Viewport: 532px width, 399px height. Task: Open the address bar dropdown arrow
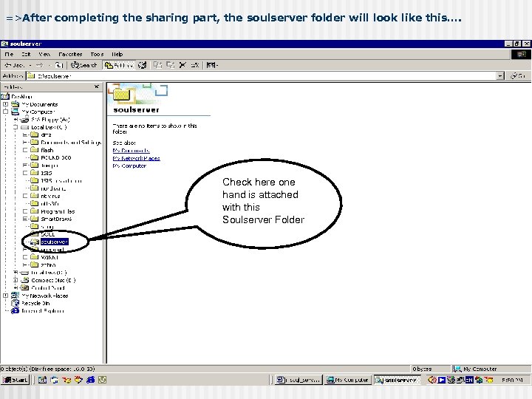pyautogui.click(x=500, y=76)
